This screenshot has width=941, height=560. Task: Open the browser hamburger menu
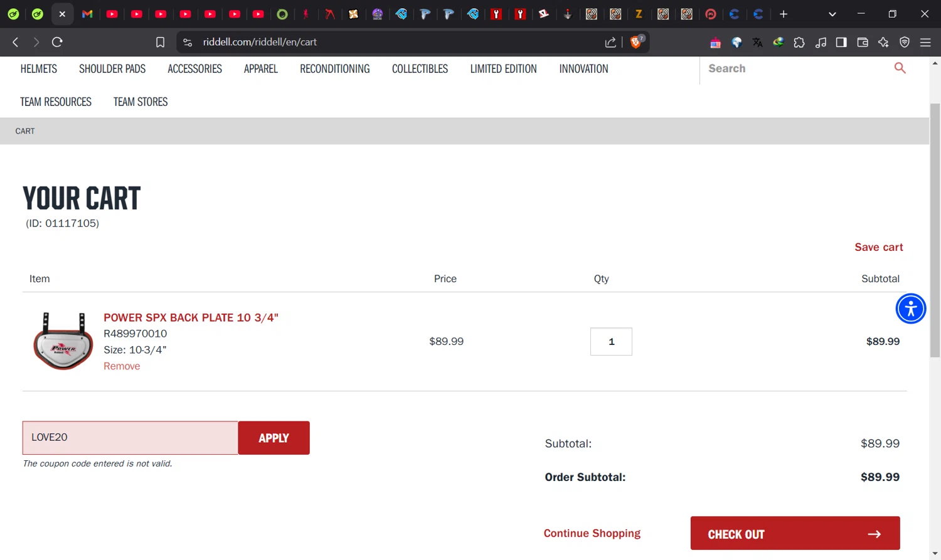925,42
